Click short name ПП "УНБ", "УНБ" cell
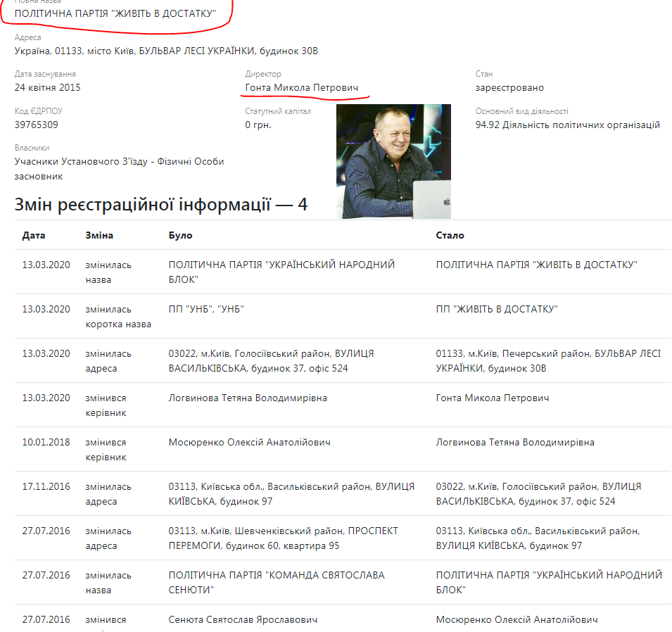The width and height of the screenshot is (672, 632). coord(206,309)
